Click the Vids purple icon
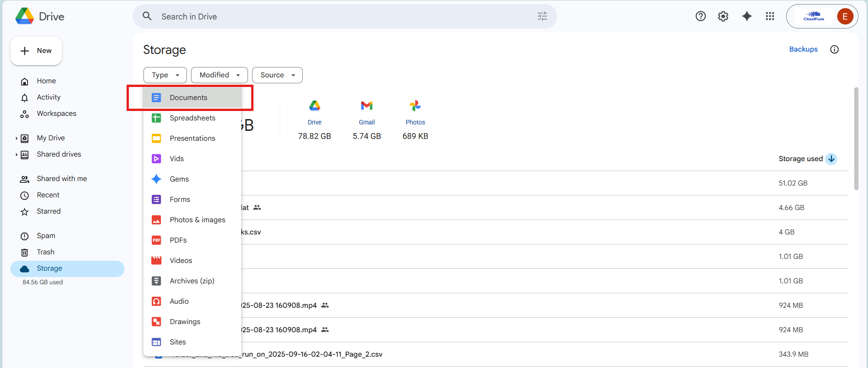The image size is (868, 368). pos(156,158)
